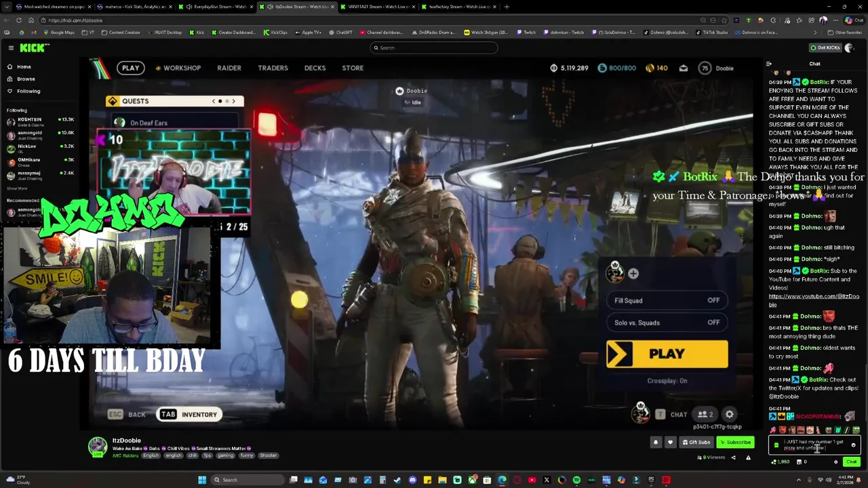Open the in-game mail envelope icon
Image resolution: width=868 pixels, height=488 pixels.
point(684,68)
